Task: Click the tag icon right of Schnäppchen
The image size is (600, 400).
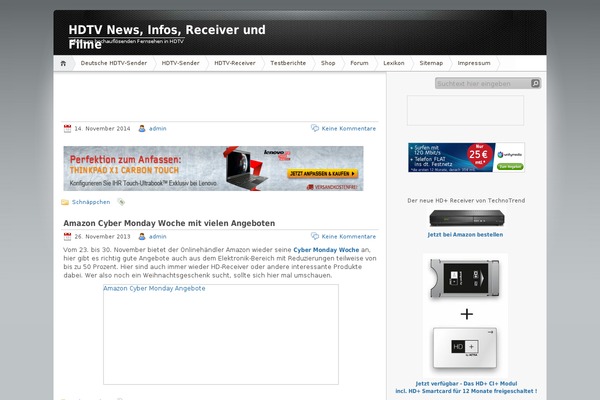Action: coord(122,201)
